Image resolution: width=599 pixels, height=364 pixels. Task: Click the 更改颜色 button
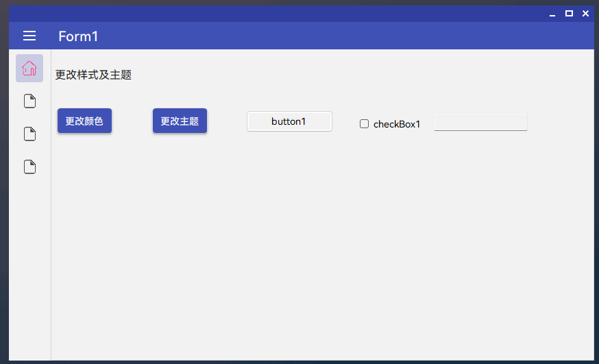pyautogui.click(x=84, y=121)
